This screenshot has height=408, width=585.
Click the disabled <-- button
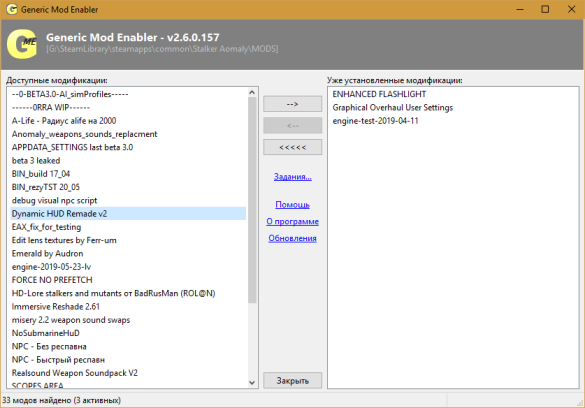[292, 126]
